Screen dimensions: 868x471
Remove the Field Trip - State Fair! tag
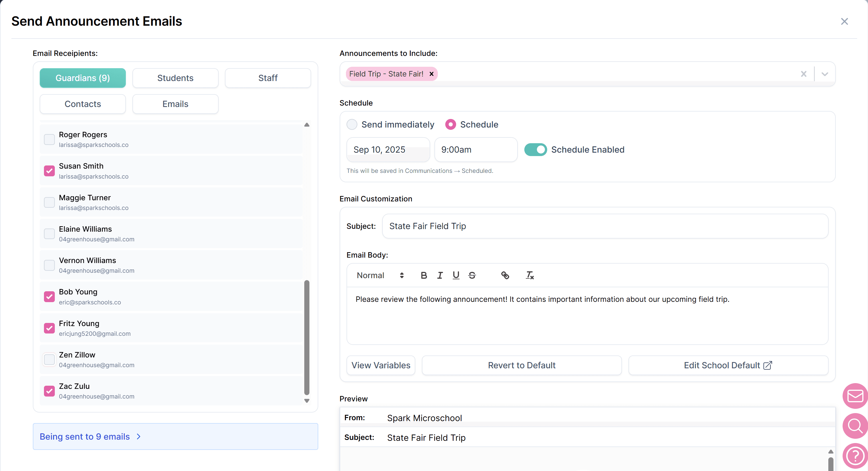pos(431,74)
